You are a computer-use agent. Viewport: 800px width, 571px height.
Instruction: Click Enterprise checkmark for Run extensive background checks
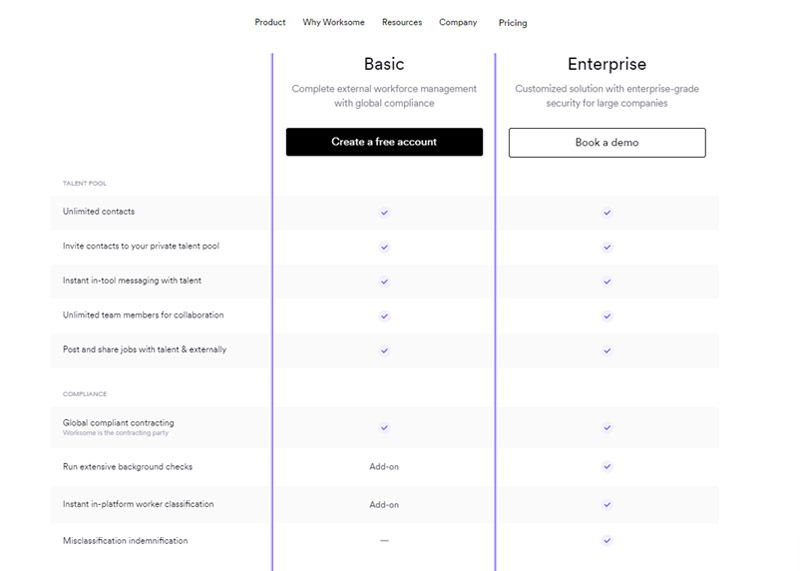[x=607, y=466]
